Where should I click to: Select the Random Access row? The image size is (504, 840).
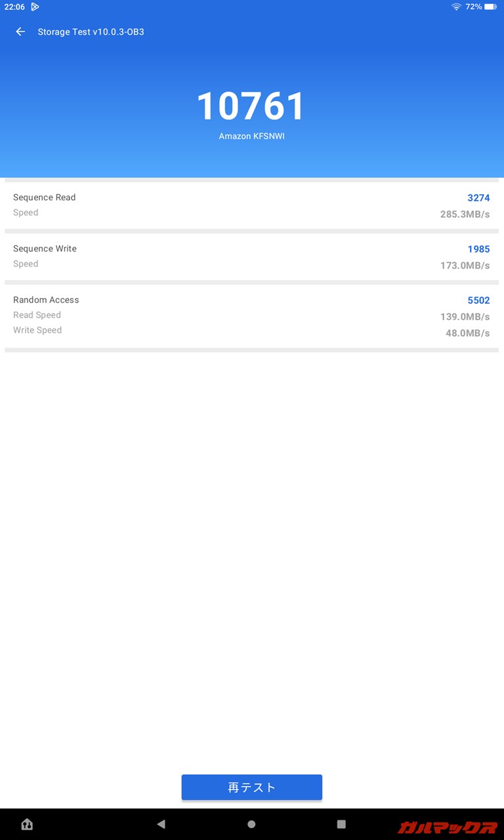coord(251,316)
